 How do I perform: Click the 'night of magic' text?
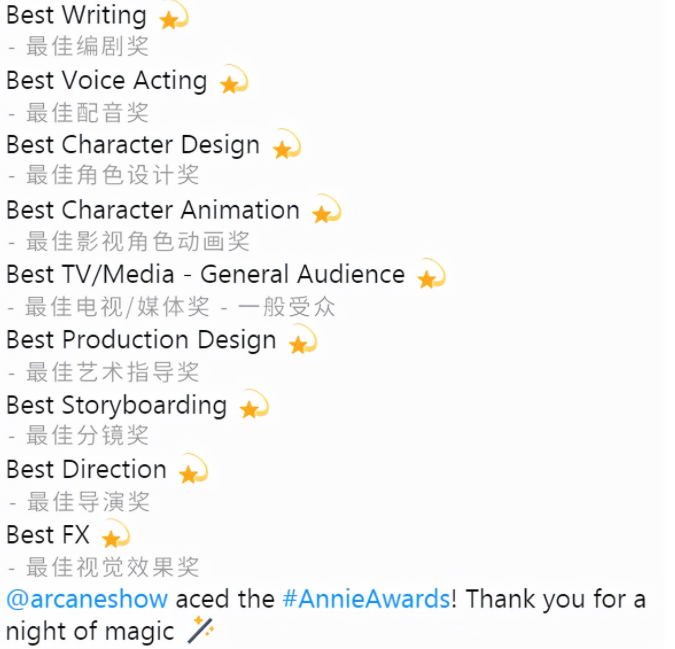coord(90,632)
